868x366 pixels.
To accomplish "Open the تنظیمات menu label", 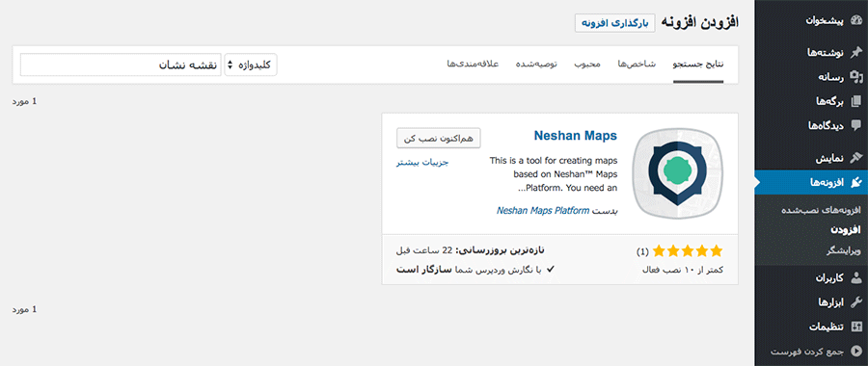I will click(827, 327).
